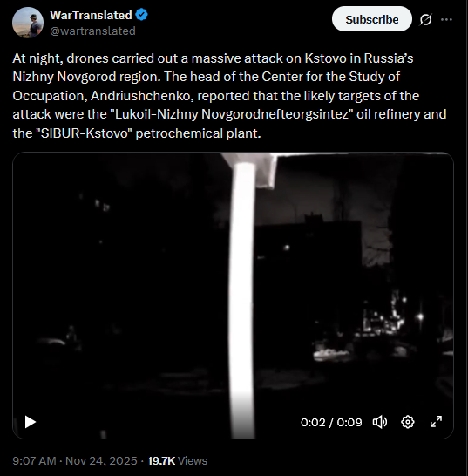Click the tweet text about Kstovo drones

(229, 96)
